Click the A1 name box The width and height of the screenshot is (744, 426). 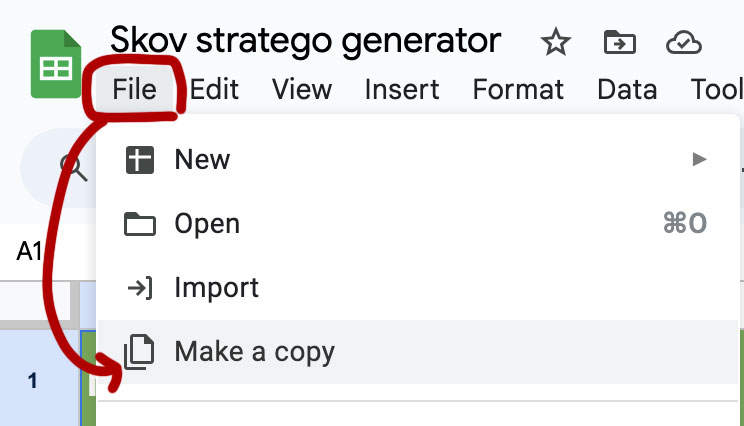[30, 251]
